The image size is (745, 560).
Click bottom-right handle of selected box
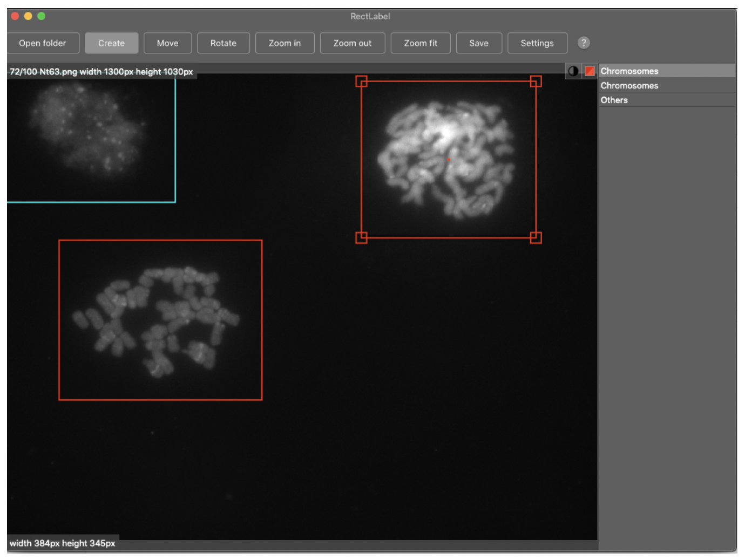coord(536,237)
